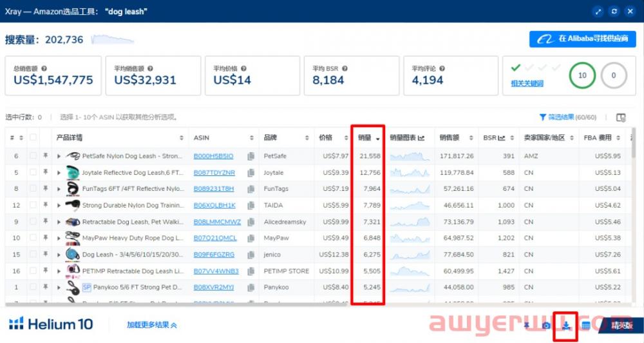Click sales sparkline chart in PetSafe row

click(x=409, y=156)
